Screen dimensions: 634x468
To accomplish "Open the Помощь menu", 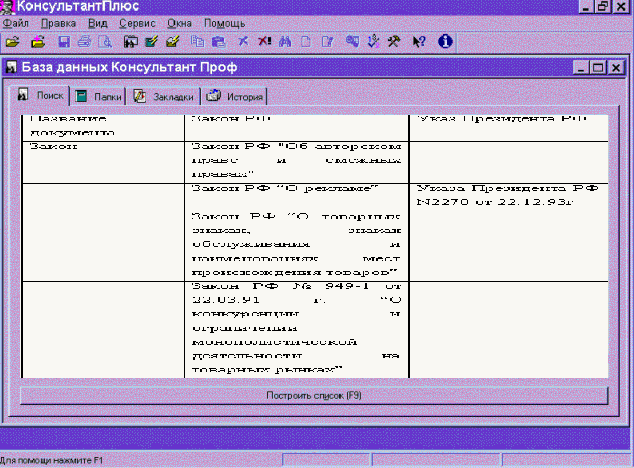I will (224, 22).
